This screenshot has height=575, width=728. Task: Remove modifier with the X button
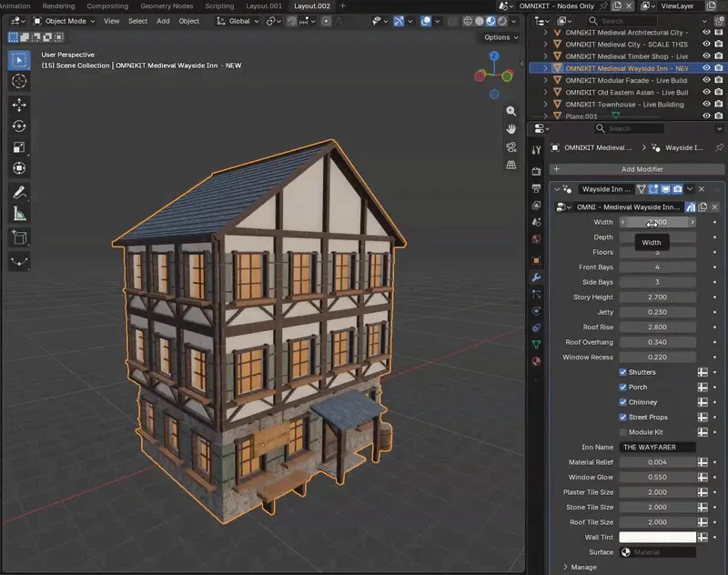(702, 189)
